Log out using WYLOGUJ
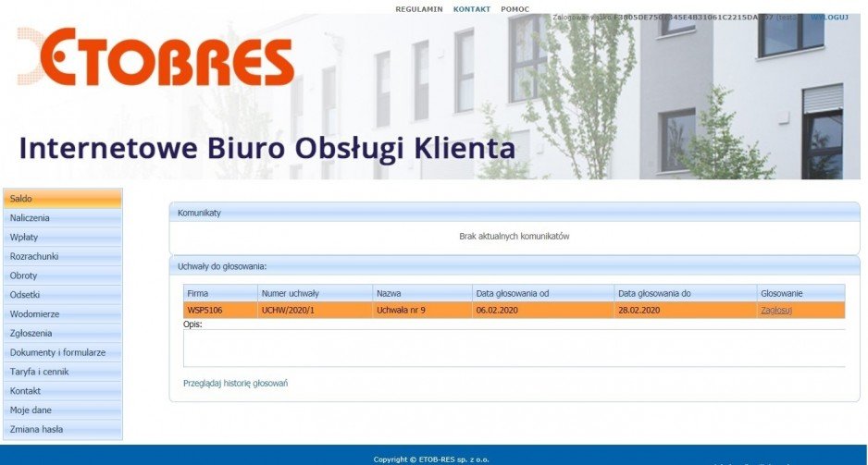Image resolution: width=868 pixels, height=465 pixels. point(829,18)
